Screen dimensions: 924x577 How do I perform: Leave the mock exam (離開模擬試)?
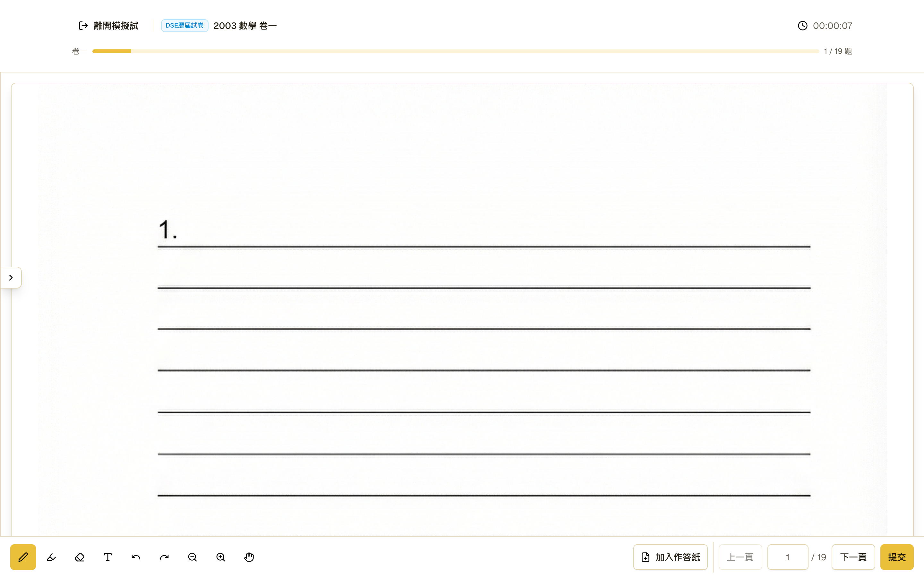(108, 26)
